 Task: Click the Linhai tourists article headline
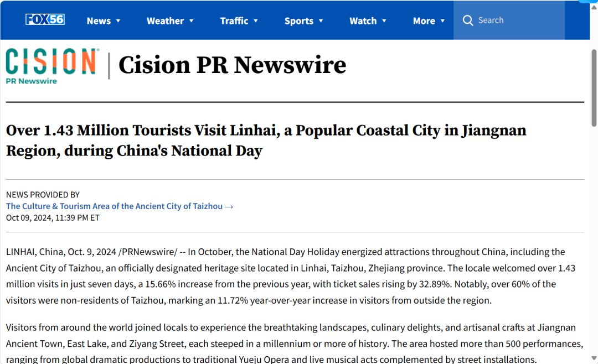(266, 141)
